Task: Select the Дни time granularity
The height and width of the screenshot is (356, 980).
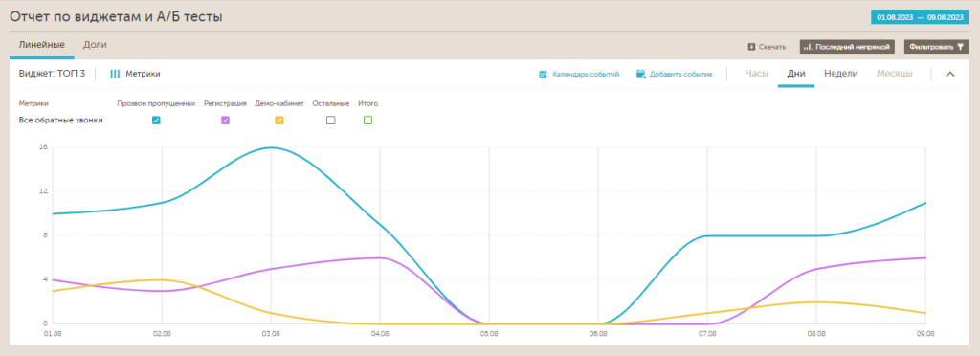Action: 796,74
